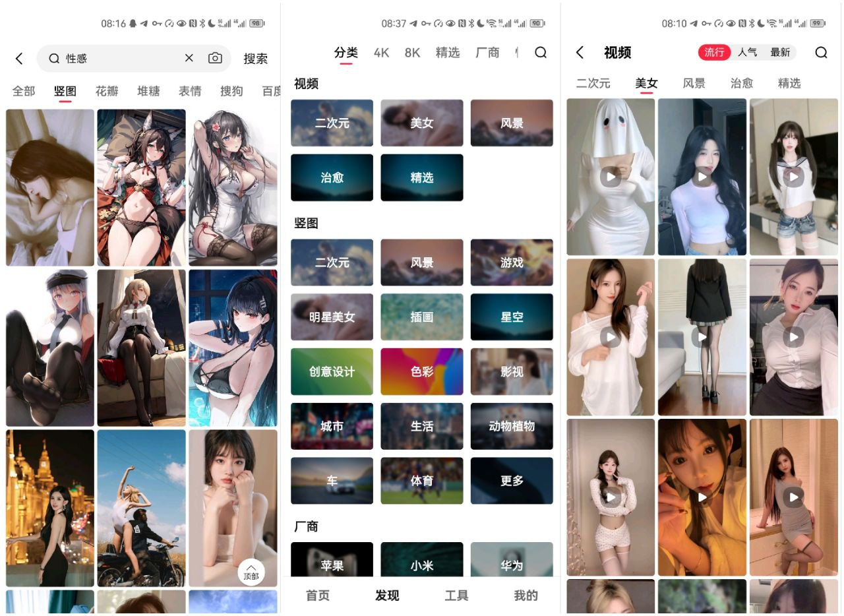Screen dimensions: 844x616
Task: Open the 精选 tab next to 8K
Action: 448,53
